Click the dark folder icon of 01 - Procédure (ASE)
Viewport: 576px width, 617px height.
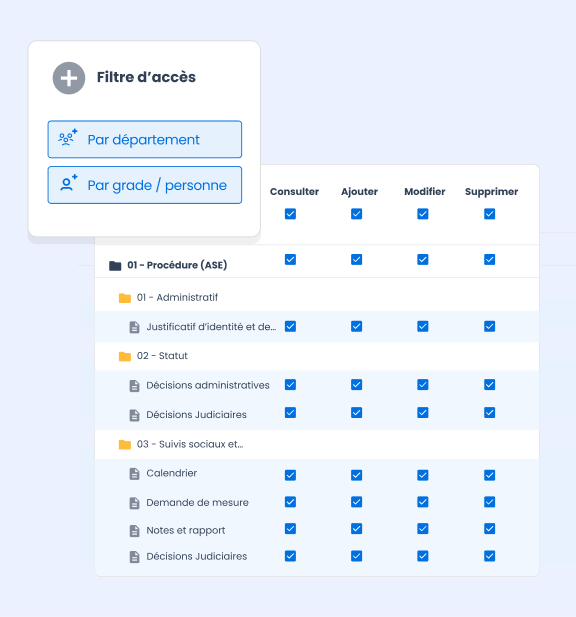tap(115, 266)
